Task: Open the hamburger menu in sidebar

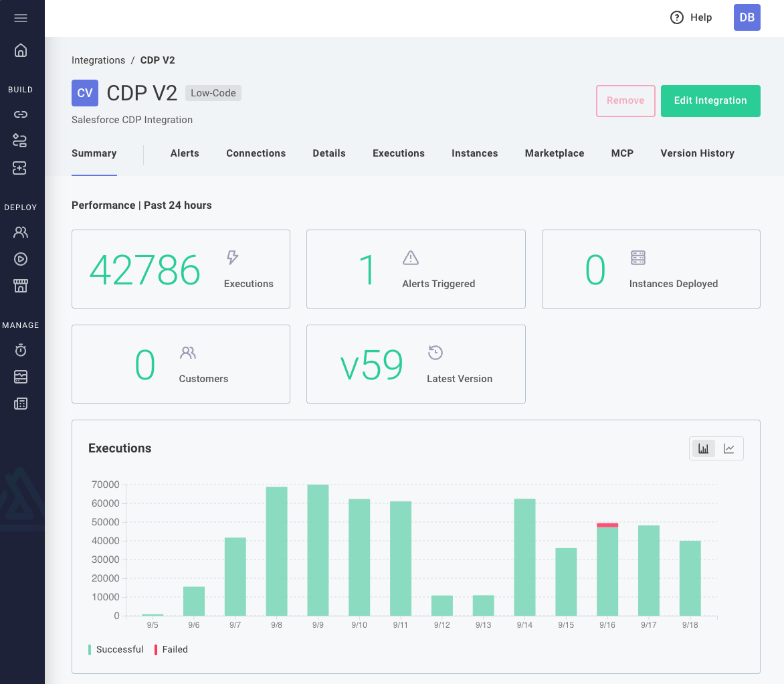Action: 21,18
